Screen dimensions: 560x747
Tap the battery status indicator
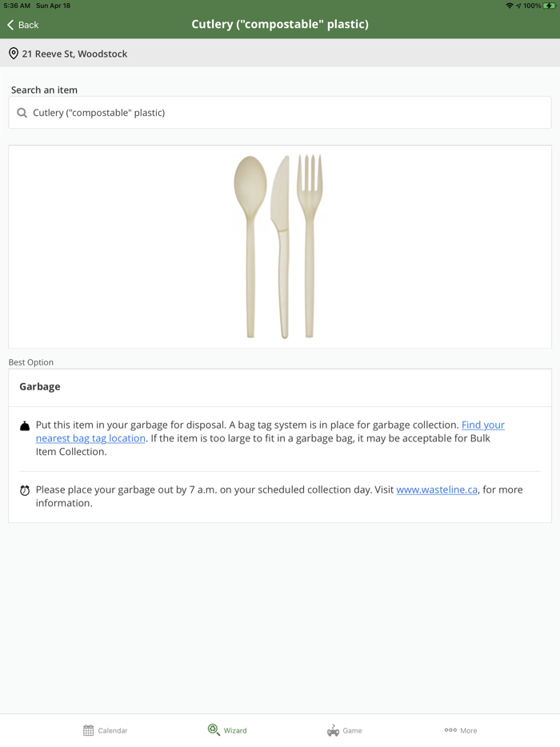550,6
